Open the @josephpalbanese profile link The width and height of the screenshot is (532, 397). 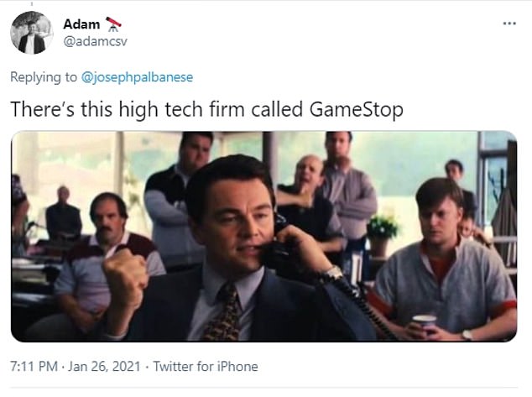[137, 77]
